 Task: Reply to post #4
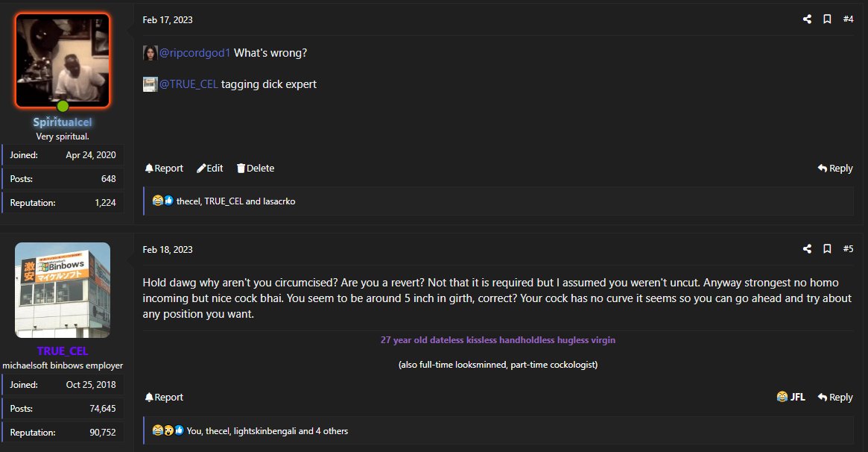pos(835,169)
